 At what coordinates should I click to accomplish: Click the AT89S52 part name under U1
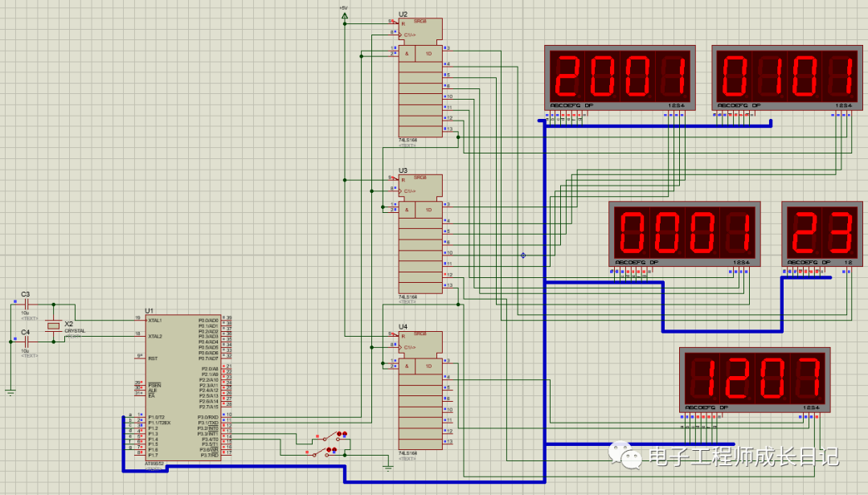(x=154, y=464)
